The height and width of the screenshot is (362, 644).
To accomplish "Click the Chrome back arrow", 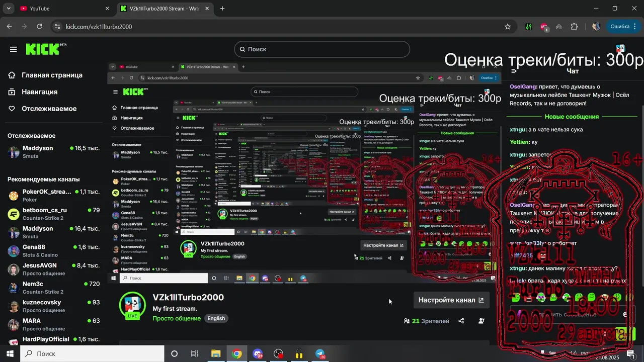I will [9, 27].
